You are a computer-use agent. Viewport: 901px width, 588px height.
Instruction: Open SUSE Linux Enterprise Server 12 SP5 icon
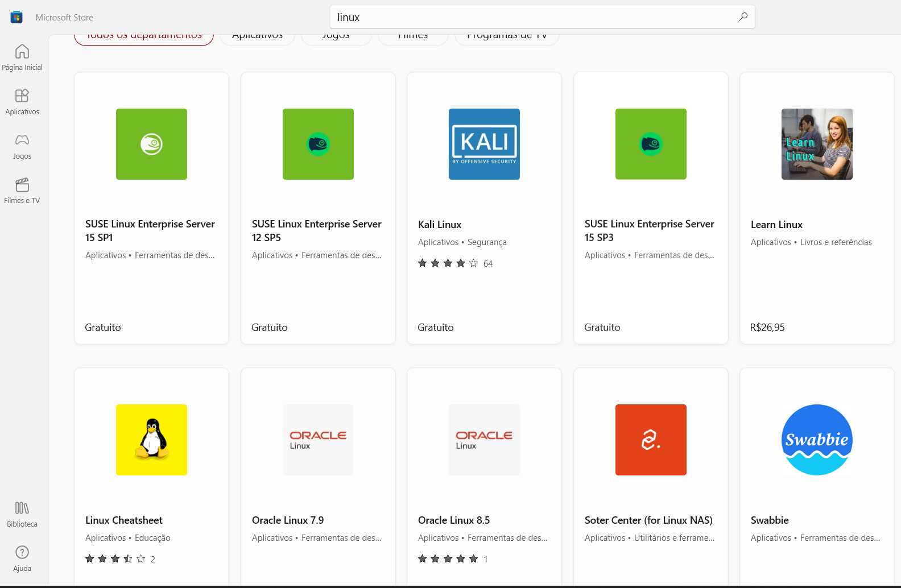click(x=318, y=144)
